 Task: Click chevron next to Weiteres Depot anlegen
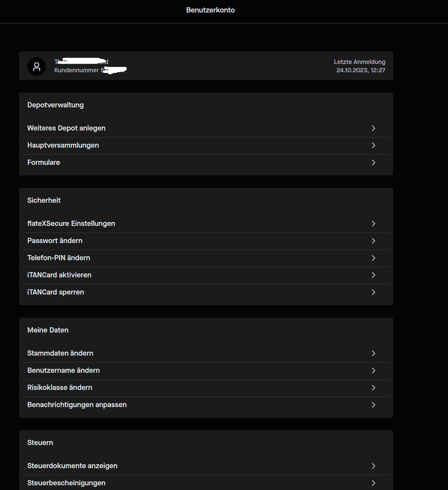pos(373,128)
